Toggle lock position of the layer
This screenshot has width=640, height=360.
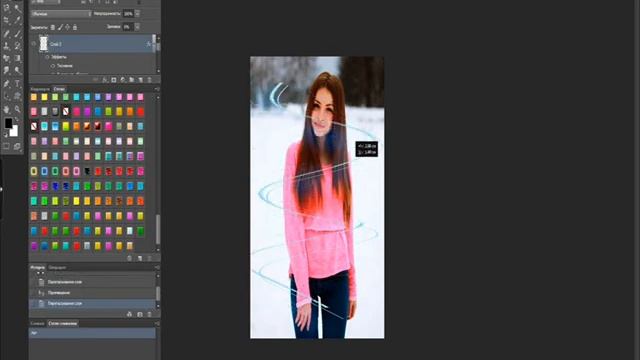click(x=67, y=27)
